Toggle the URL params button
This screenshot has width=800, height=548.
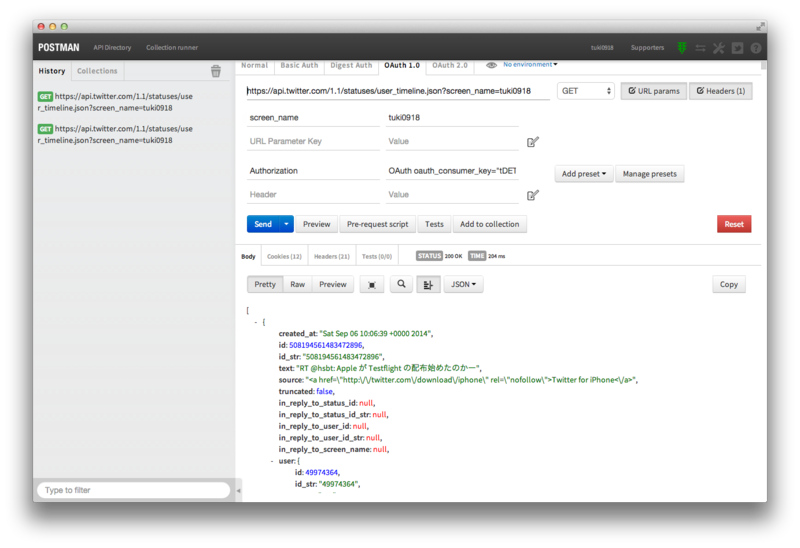pos(654,91)
